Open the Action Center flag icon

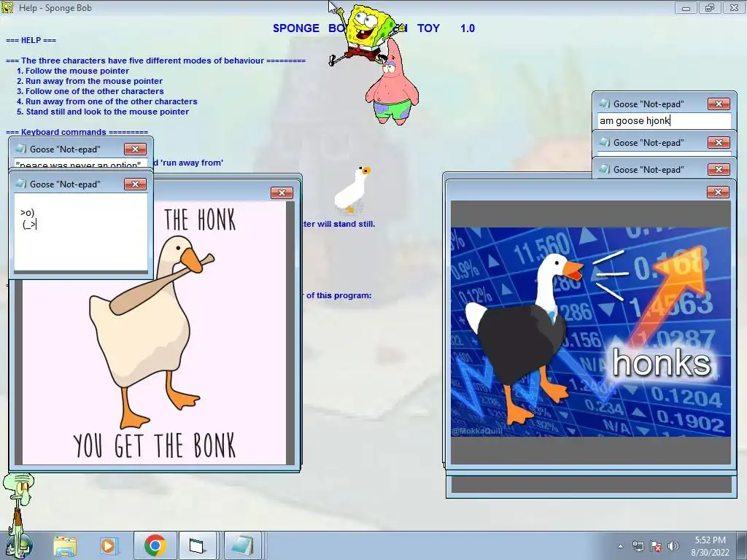656,546
